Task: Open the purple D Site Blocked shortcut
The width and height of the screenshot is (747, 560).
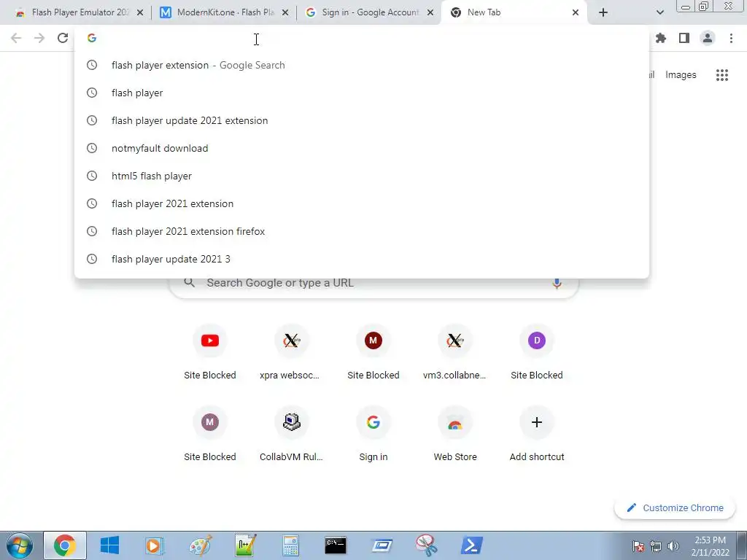Action: tap(536, 352)
